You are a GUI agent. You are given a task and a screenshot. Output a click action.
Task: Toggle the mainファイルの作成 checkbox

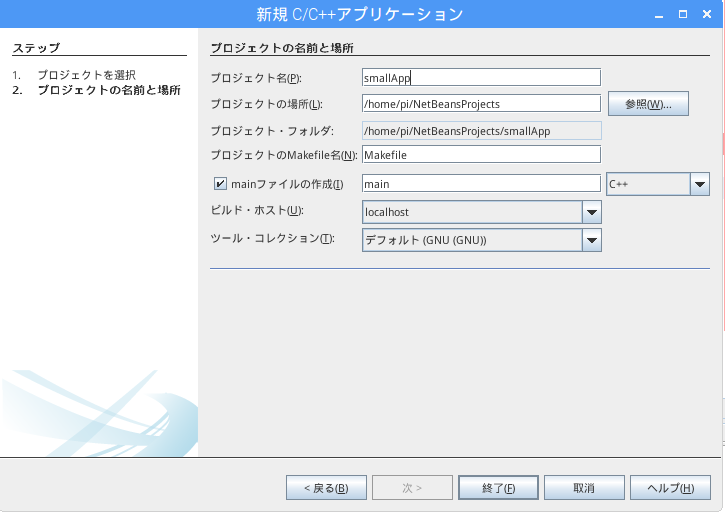pyautogui.click(x=220, y=184)
